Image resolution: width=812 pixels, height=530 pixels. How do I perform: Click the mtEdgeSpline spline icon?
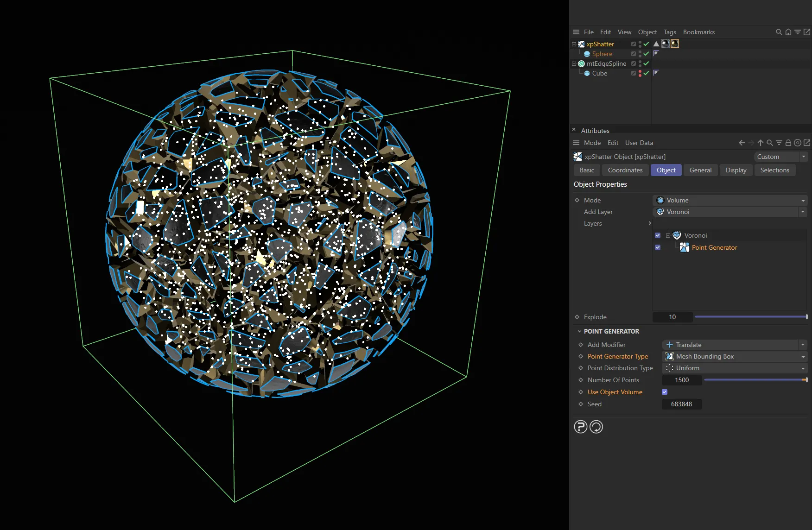tap(582, 64)
